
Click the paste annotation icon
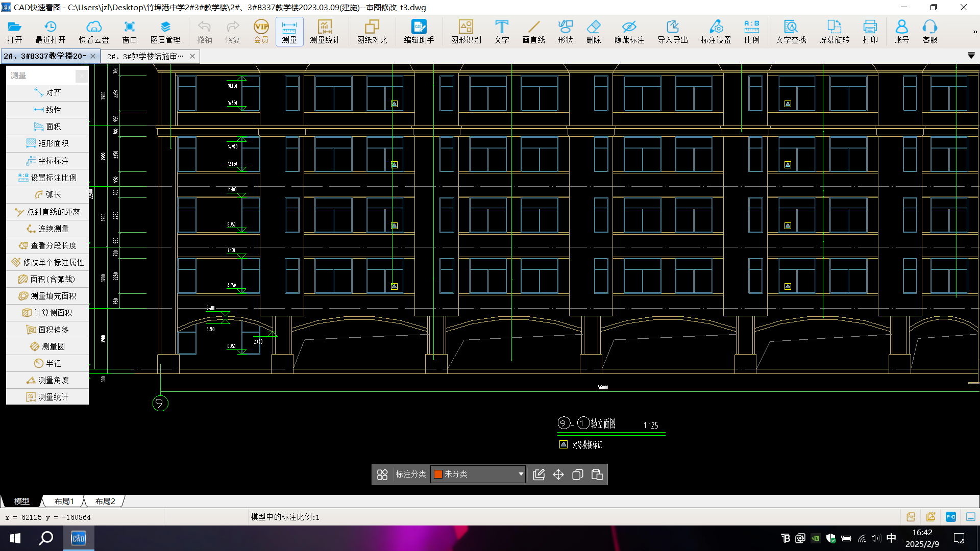[x=597, y=474]
